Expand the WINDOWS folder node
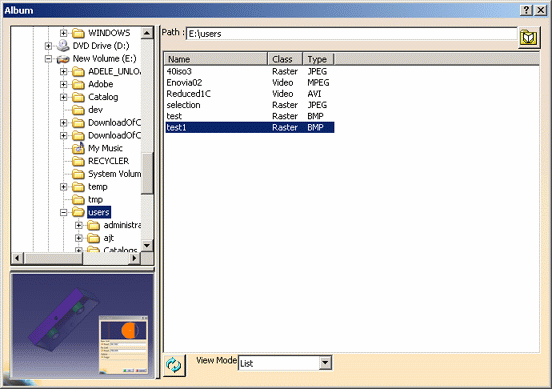 click(63, 33)
